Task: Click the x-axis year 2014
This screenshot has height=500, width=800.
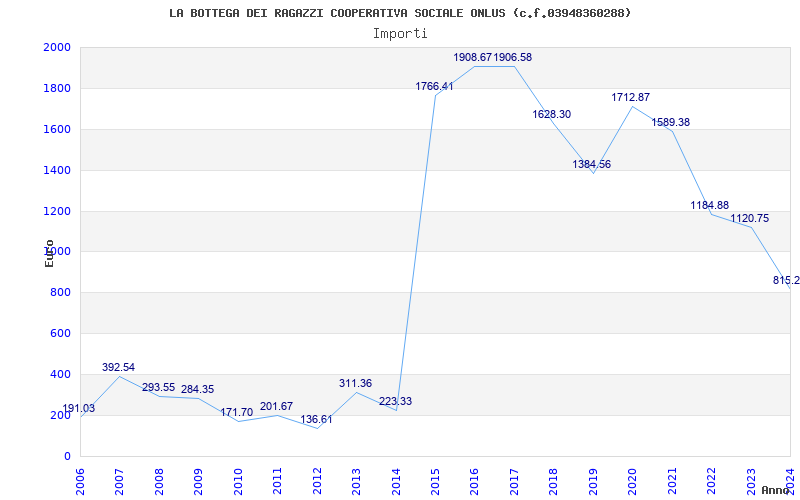Action: click(x=396, y=481)
